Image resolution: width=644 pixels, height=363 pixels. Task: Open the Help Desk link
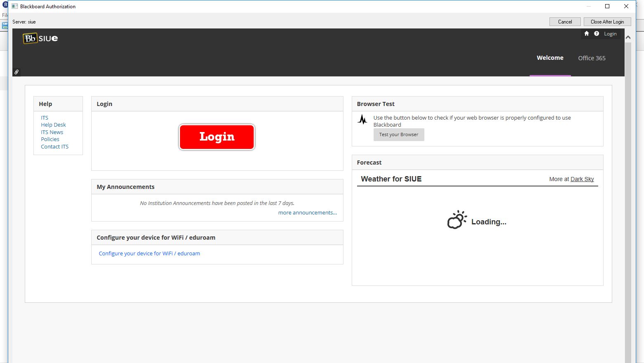click(x=53, y=125)
